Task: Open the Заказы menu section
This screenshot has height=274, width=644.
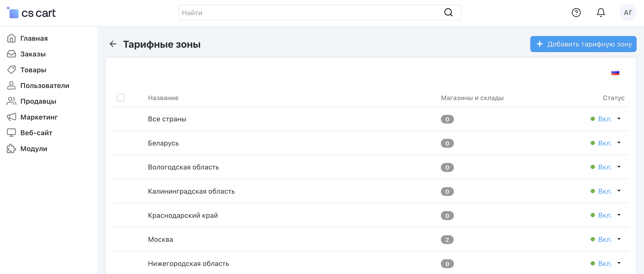Action: tap(33, 54)
